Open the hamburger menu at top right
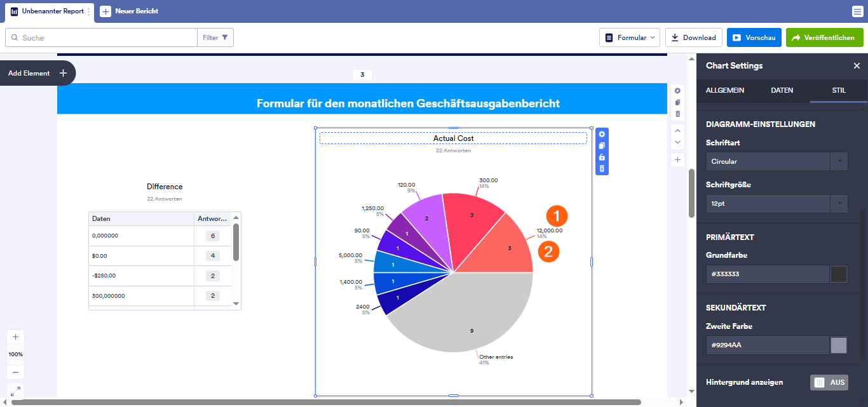868x407 pixels. (x=857, y=11)
